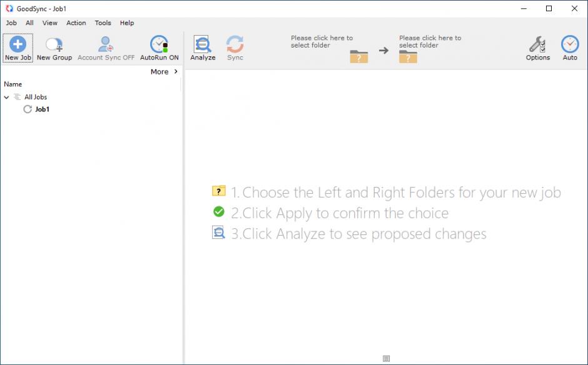Open the Tools menu

103,23
